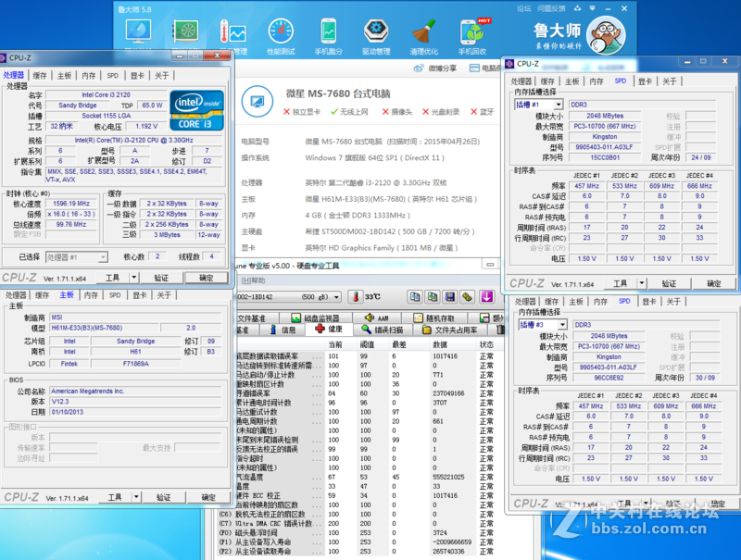Click HD Tune save floppy disk icon

point(450,296)
